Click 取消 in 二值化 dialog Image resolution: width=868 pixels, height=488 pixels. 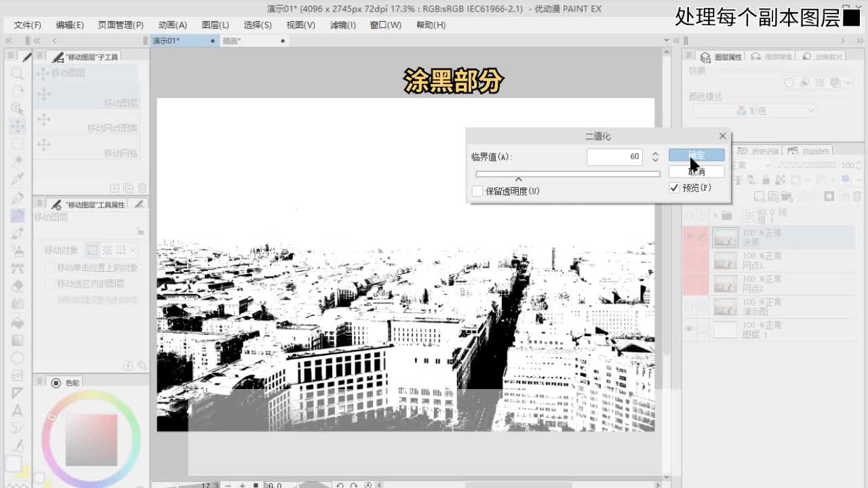(x=696, y=171)
